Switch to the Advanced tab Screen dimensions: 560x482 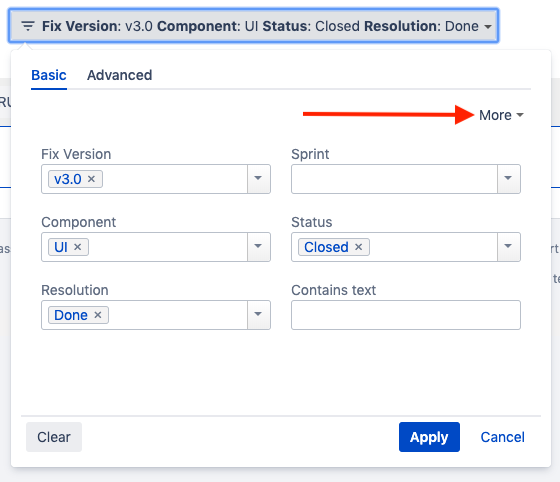point(120,75)
